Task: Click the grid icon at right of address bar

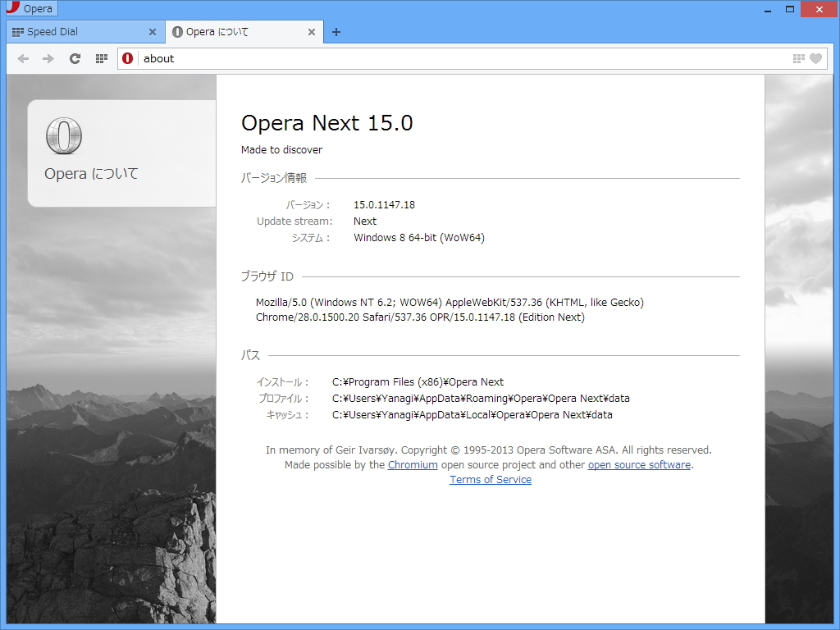Action: pos(797,58)
